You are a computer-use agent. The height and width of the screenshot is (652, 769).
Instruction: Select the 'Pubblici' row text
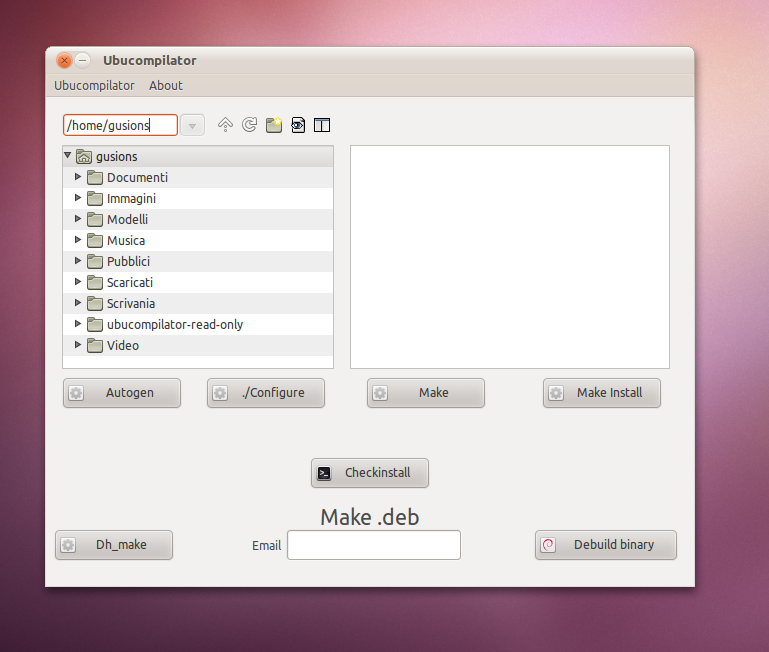pos(128,261)
